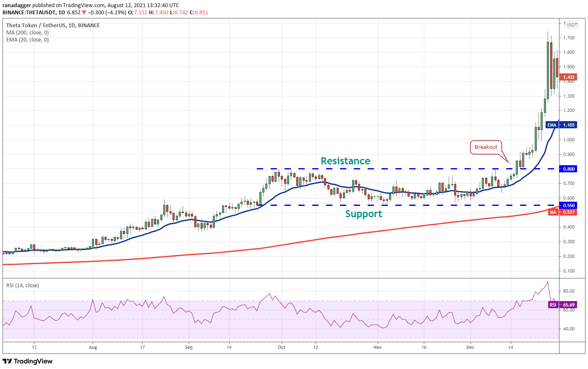The width and height of the screenshot is (588, 369).
Task: Select the blue EMA 1.103 price label
Action: click(x=562, y=125)
